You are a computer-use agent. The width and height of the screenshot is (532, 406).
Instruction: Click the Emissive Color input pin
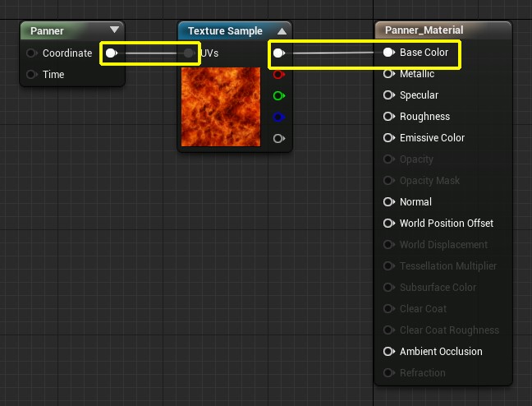click(389, 138)
